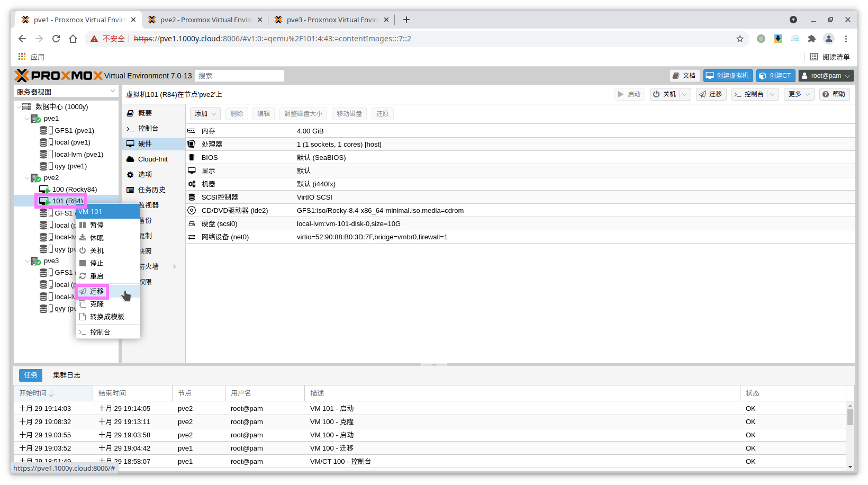Switch to the Cluster log (集群日志) tab
This screenshot has height=485, width=868.
coord(67,375)
